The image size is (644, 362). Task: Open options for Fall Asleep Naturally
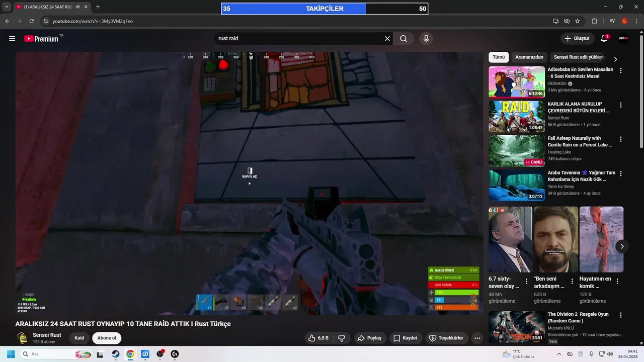[620, 139]
